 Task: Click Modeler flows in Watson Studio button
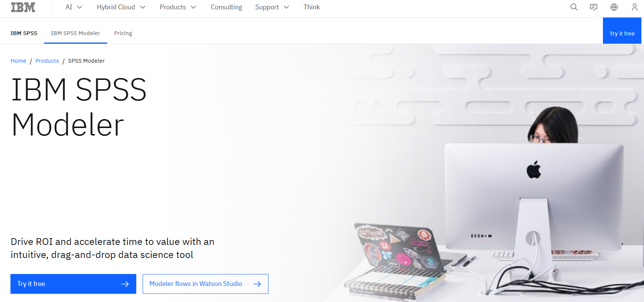pyautogui.click(x=205, y=284)
